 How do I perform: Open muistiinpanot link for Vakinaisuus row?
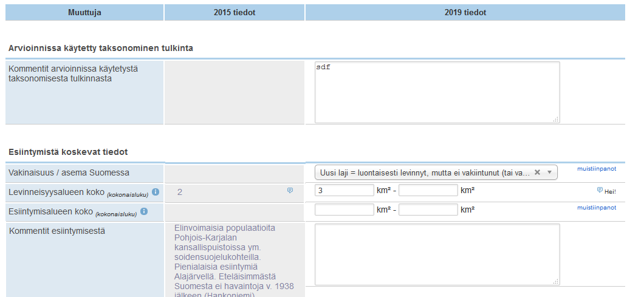coord(597,168)
